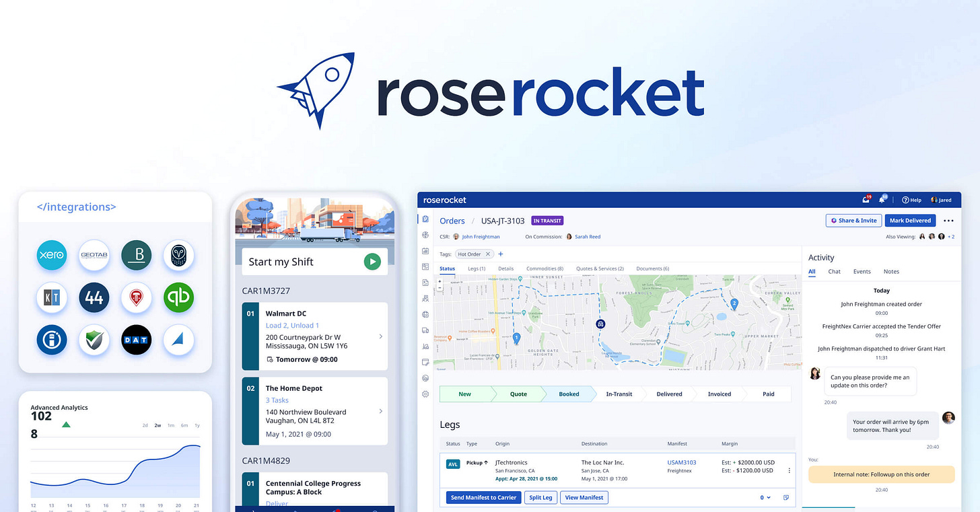Open the calendar icon in the left sidebar
980x512 pixels.
(425, 251)
